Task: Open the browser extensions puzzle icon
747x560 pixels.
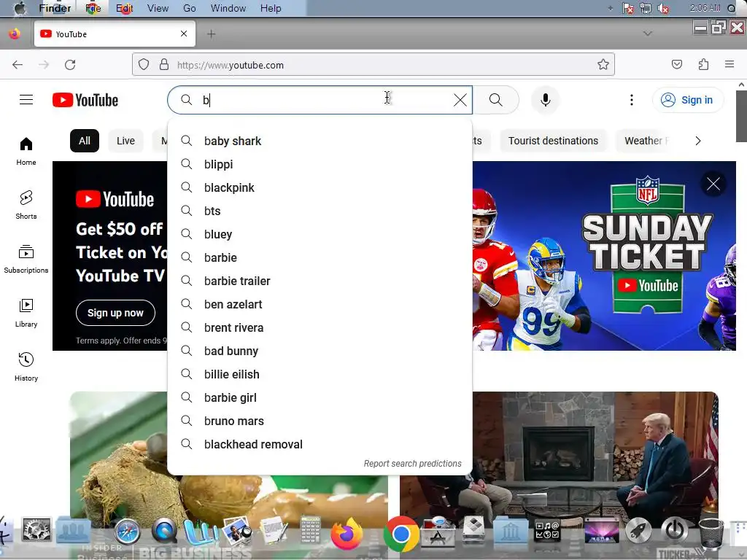Action: [x=703, y=64]
